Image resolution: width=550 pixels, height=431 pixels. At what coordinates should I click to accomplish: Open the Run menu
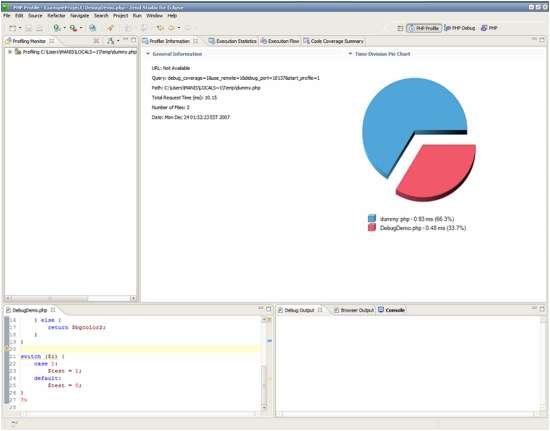137,16
